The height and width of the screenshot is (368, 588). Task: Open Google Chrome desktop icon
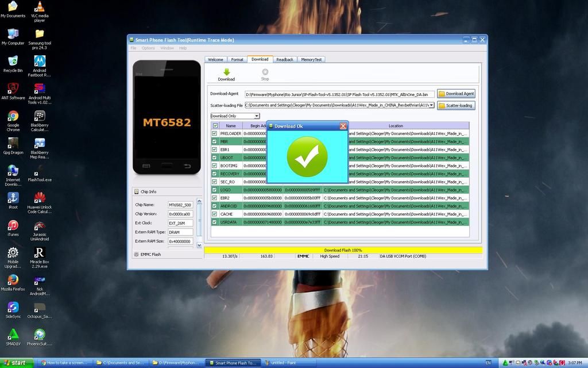[x=13, y=117]
